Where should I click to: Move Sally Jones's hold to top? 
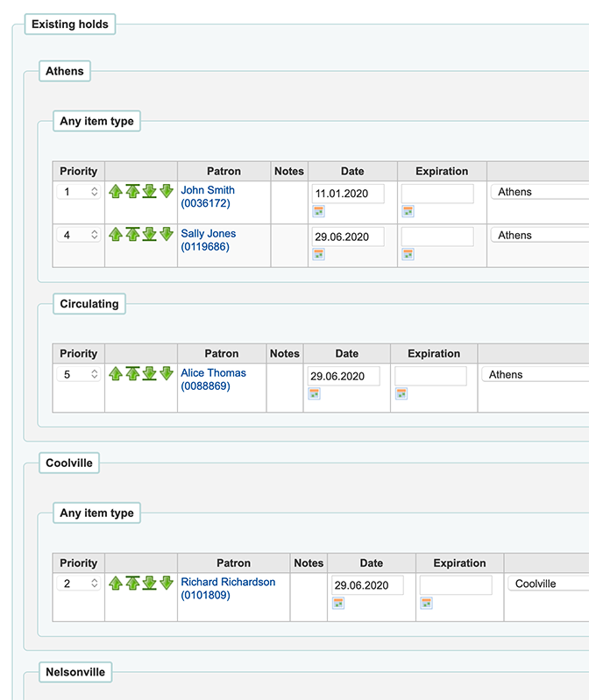[x=132, y=235]
